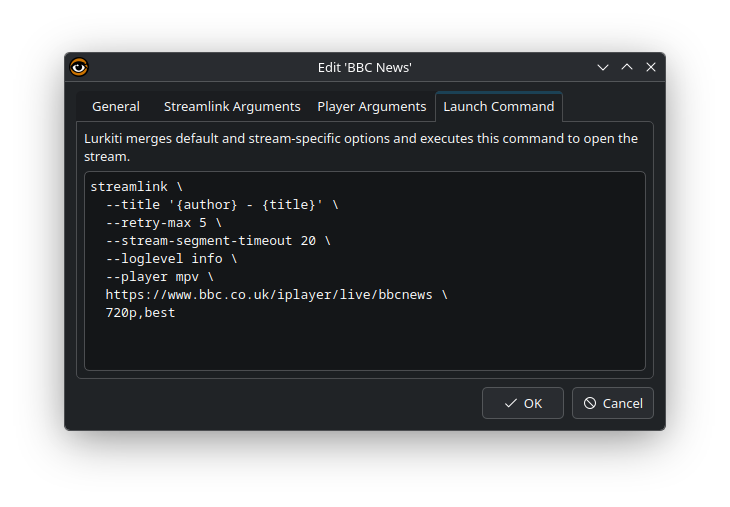
Task: Minimize the Edit 'BBC News' dialog
Action: 603,68
